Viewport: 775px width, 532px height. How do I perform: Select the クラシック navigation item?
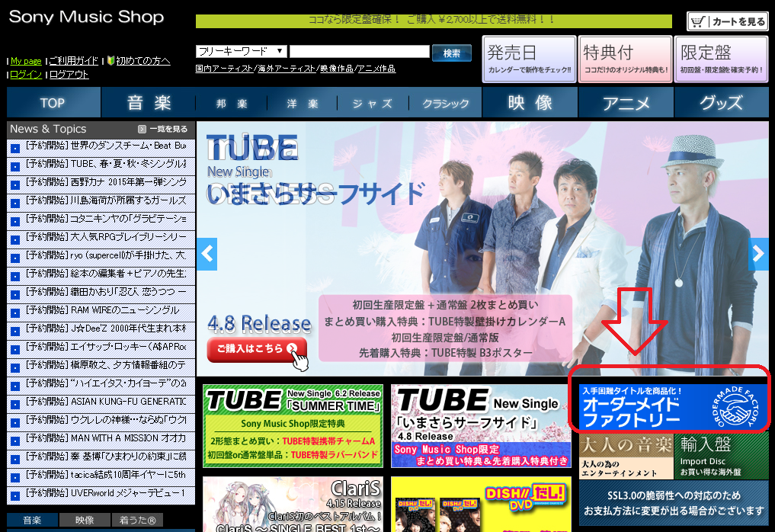click(x=445, y=104)
